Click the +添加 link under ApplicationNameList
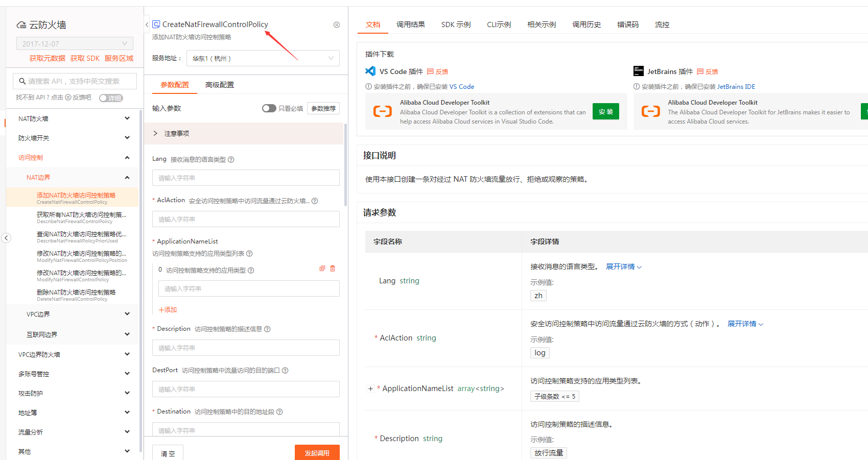868x460 pixels. (168, 310)
